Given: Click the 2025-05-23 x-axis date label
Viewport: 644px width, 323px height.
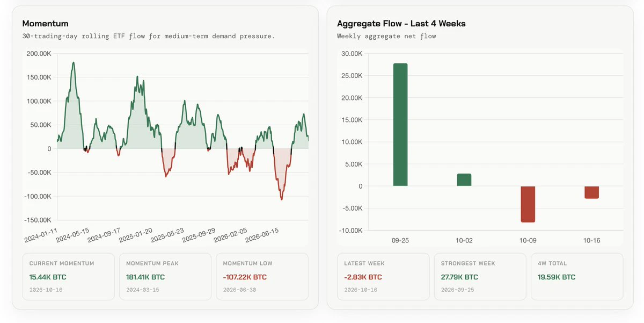Looking at the screenshot, I should click(167, 235).
